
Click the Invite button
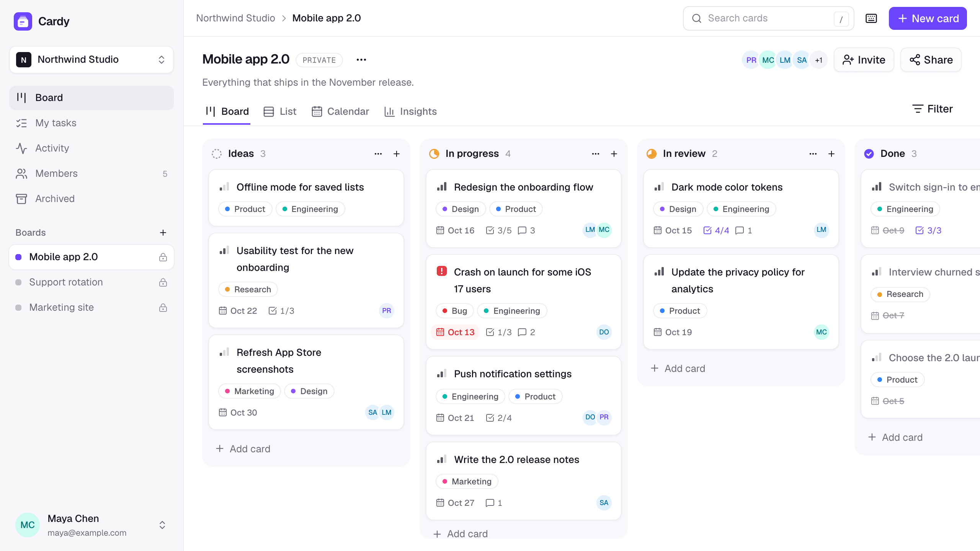point(864,60)
